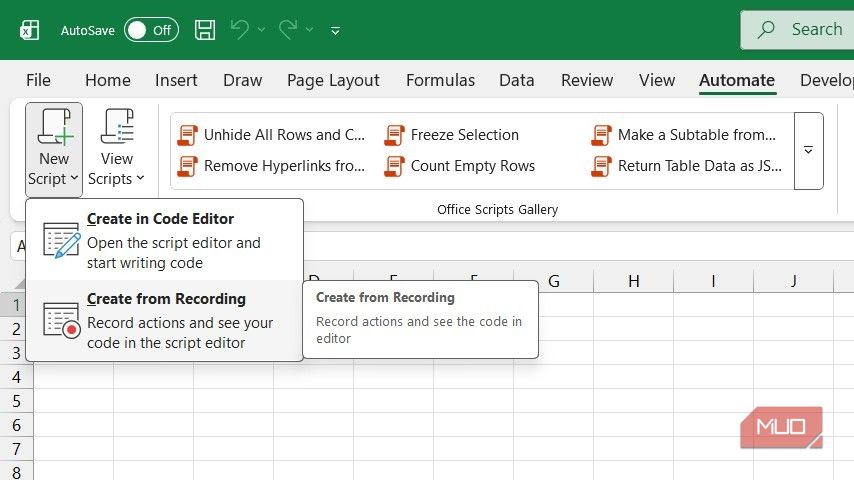854x480 pixels.
Task: Expand the Office Scripts Gallery list
Action: pos(808,150)
